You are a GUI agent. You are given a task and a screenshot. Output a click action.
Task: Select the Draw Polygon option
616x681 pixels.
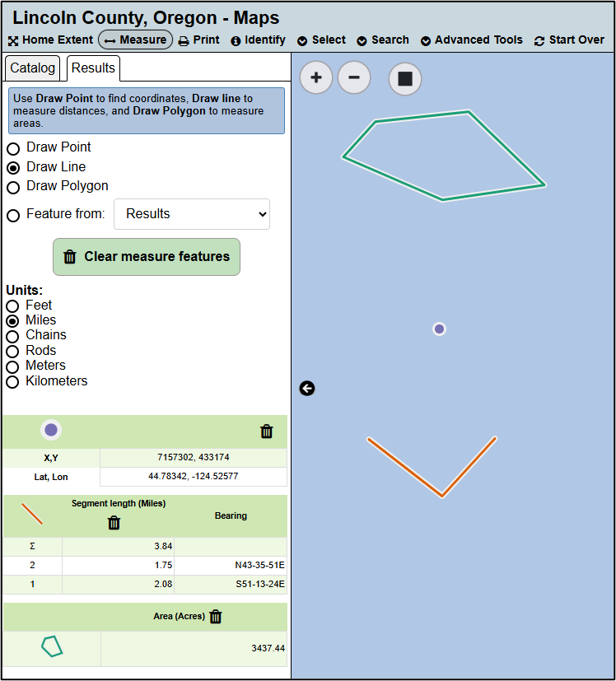(x=13, y=187)
